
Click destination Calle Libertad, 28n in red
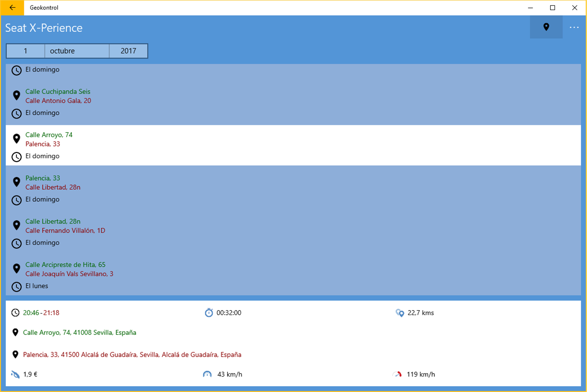[x=53, y=187]
